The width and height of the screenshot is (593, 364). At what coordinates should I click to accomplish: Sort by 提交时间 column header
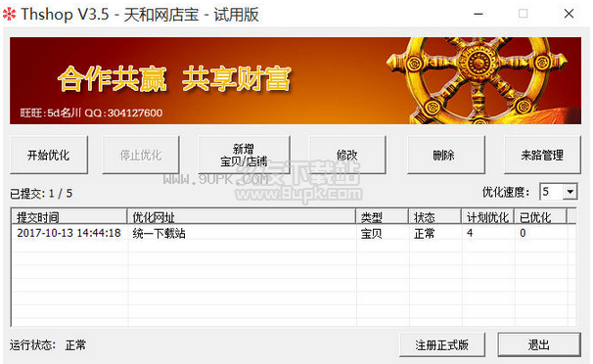click(68, 217)
